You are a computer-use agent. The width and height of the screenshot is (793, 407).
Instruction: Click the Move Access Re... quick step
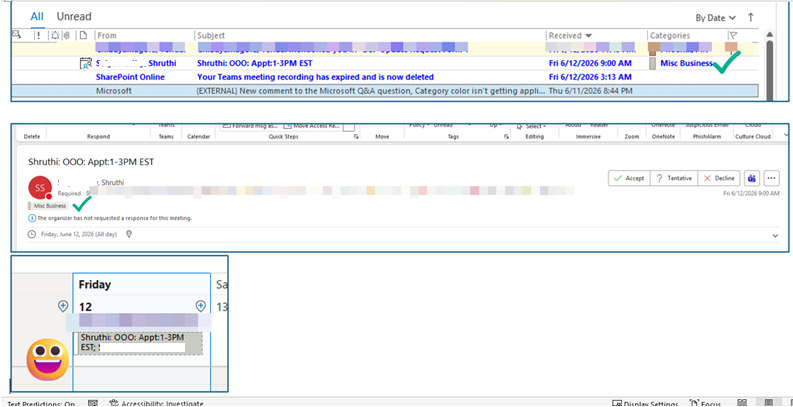pos(313,126)
